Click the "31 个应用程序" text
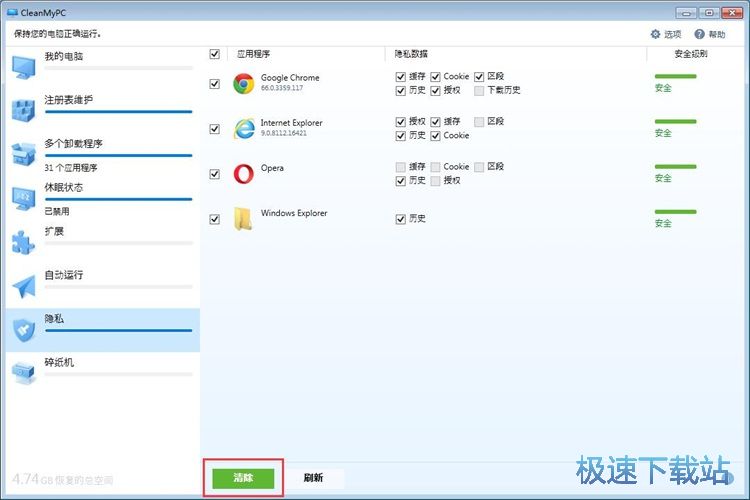 [x=71, y=168]
